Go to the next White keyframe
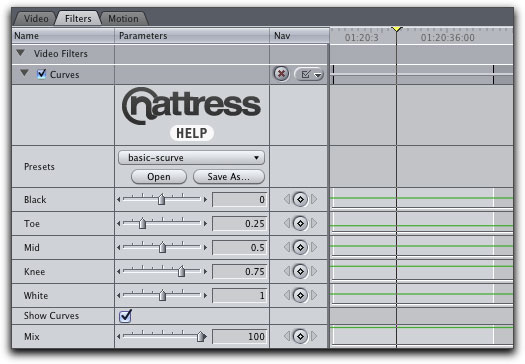The width and height of the screenshot is (525, 364). [x=314, y=295]
